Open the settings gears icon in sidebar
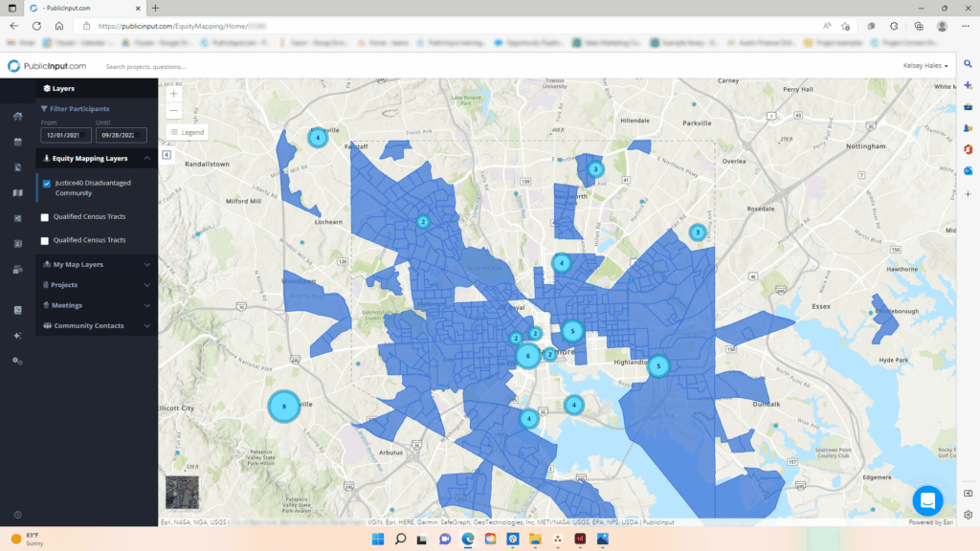Viewport: 980px width, 551px height. pyautogui.click(x=17, y=361)
